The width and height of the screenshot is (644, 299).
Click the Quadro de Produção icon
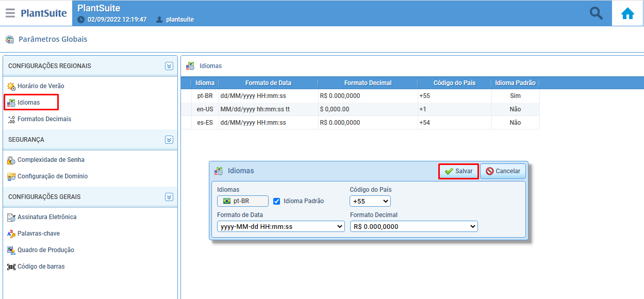[x=11, y=250]
